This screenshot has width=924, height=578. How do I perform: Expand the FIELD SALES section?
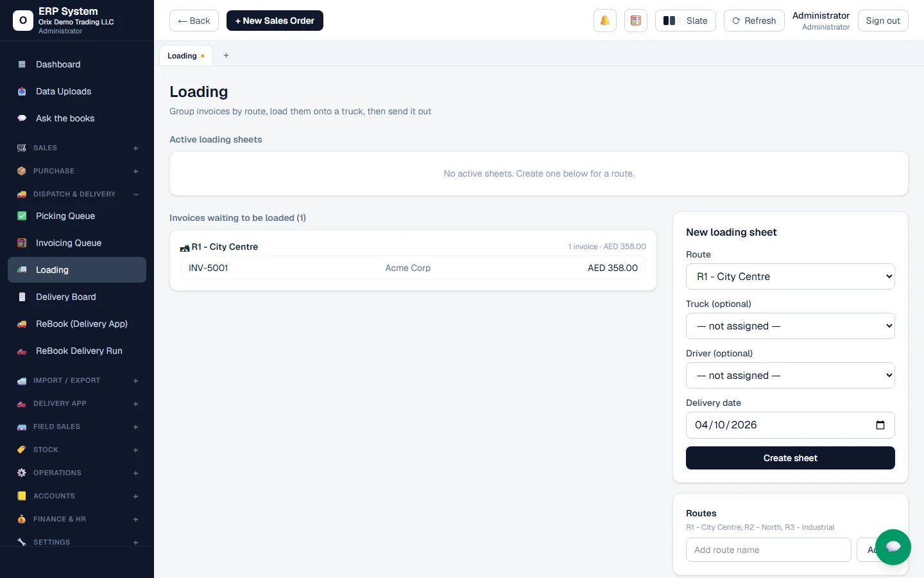[x=77, y=426]
